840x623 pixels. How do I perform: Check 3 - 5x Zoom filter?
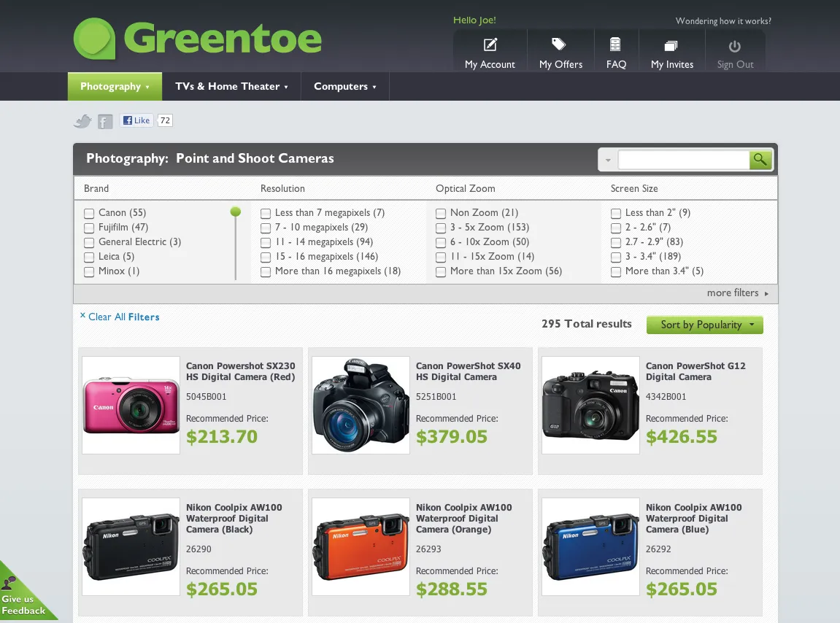coord(440,228)
